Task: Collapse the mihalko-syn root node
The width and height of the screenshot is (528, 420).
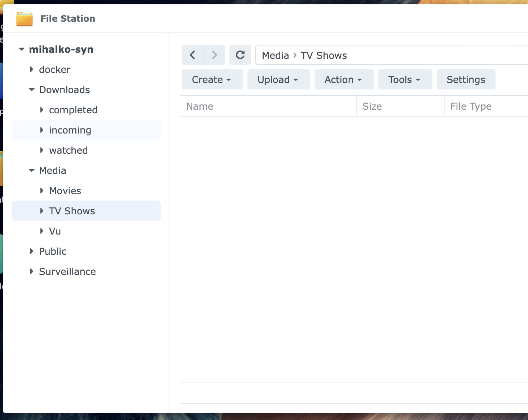Action: (x=22, y=49)
